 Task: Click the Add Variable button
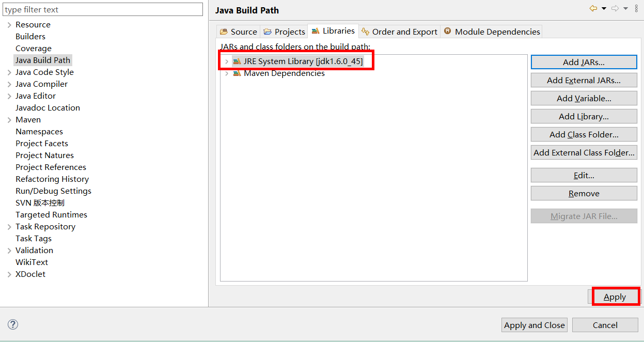coord(584,98)
